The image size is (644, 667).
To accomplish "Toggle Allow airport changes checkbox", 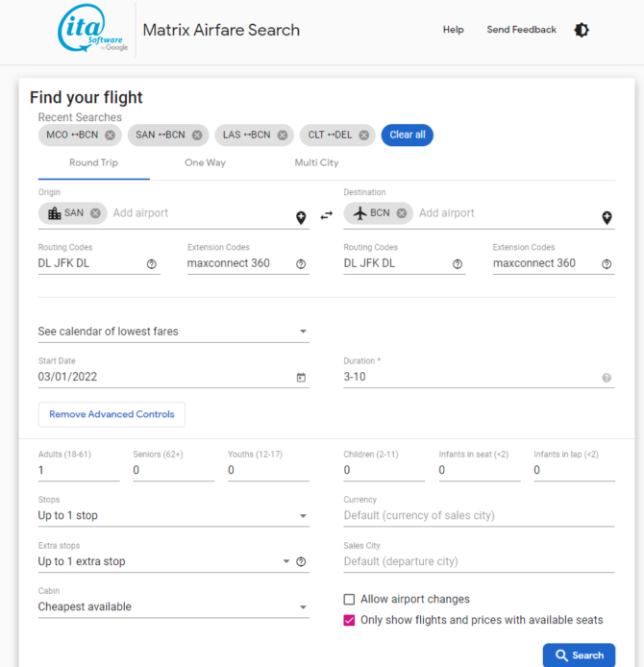I will coord(349,600).
